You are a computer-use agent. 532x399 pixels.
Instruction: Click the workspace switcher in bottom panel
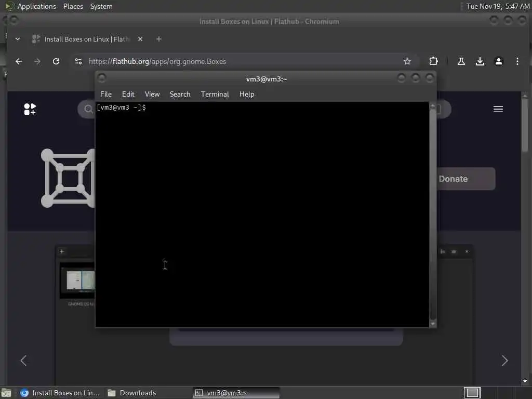point(472,393)
